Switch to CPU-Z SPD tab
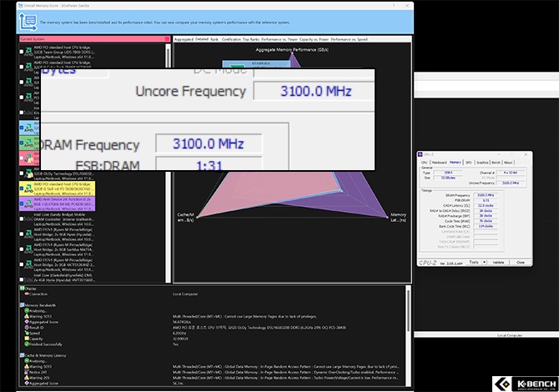The height and width of the screenshot is (392, 559). [x=468, y=163]
